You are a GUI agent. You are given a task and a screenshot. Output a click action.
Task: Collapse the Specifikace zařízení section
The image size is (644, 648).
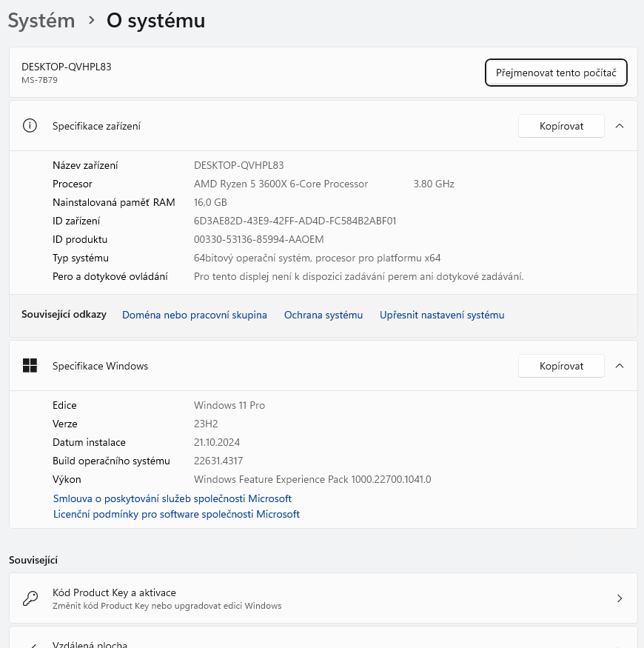point(620,126)
